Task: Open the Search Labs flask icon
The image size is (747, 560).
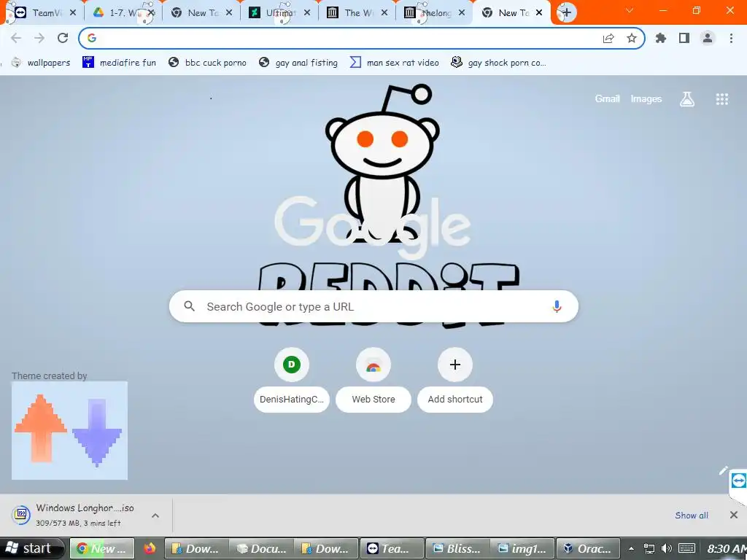Action: [686, 99]
